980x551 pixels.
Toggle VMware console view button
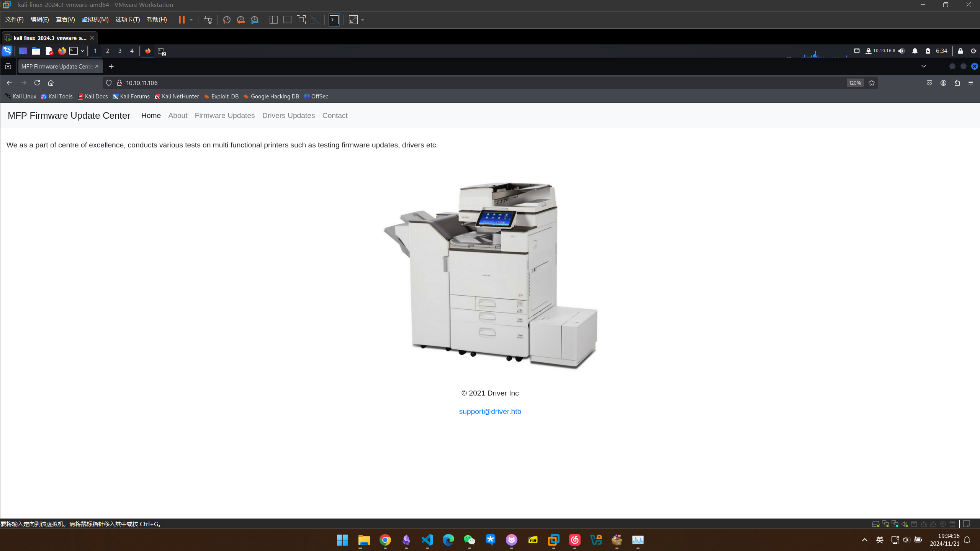(334, 20)
